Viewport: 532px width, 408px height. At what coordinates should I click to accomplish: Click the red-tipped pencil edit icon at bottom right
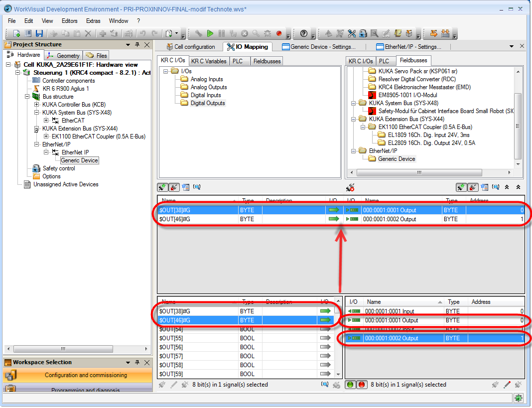[507, 385]
